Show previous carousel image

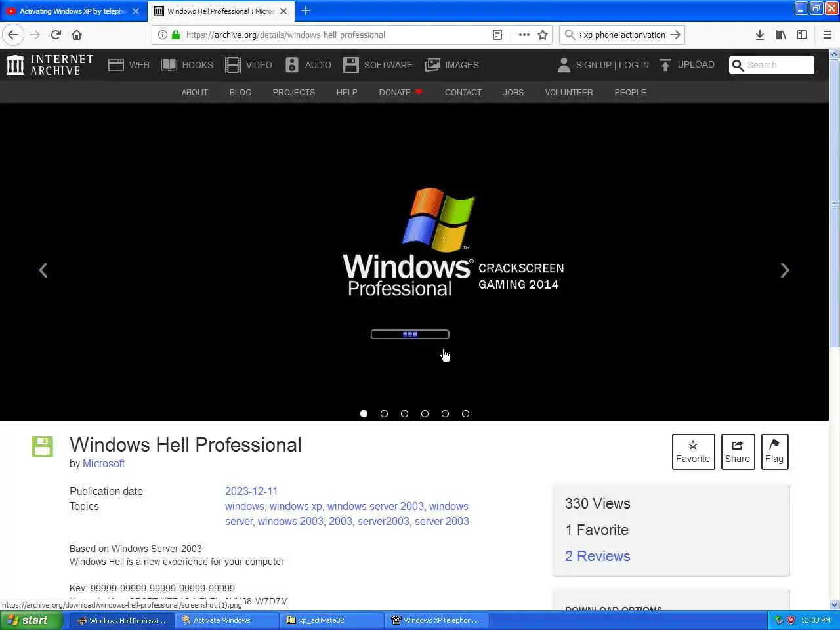pos(43,270)
